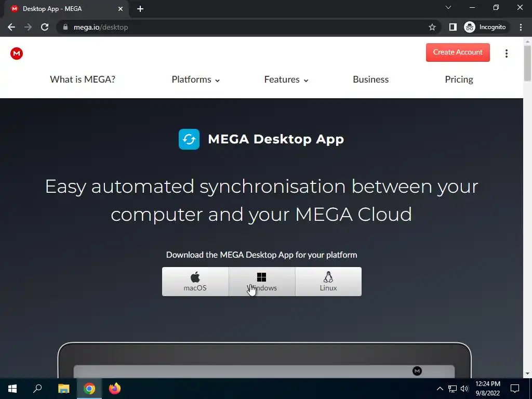Open the taskbar clock and date
This screenshot has height=399, width=532.
click(x=487, y=389)
